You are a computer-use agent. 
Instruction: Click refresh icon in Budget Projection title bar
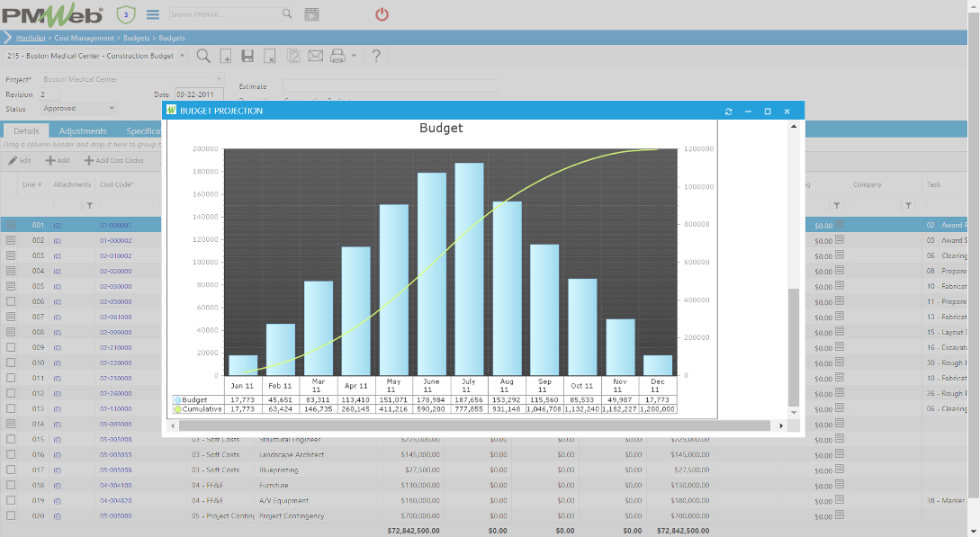click(x=728, y=112)
